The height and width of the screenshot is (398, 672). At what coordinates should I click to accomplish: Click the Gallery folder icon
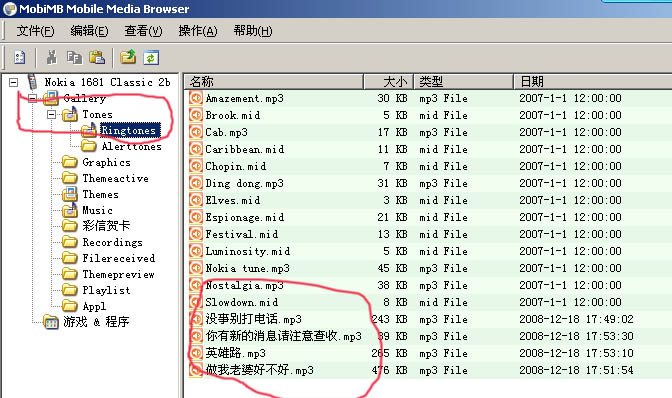click(x=51, y=98)
